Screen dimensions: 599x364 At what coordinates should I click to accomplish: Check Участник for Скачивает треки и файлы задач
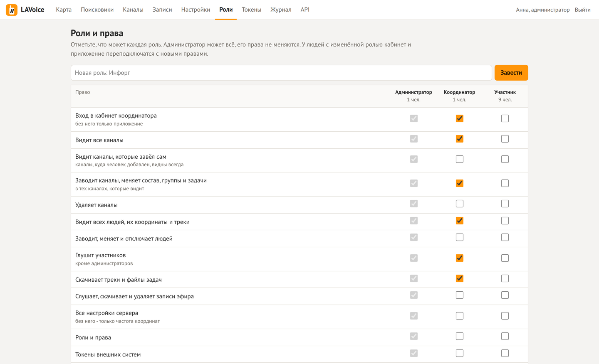point(505,278)
